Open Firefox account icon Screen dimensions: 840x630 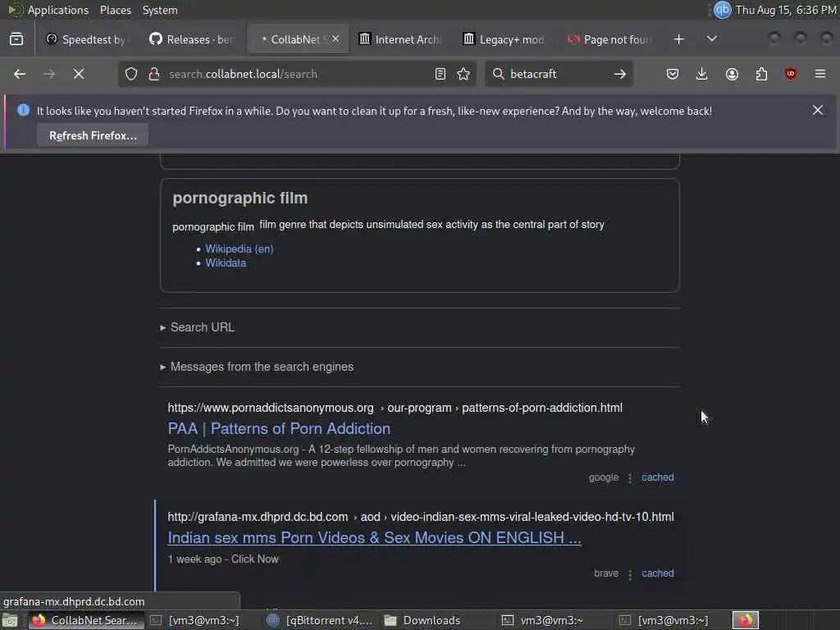tap(732, 74)
